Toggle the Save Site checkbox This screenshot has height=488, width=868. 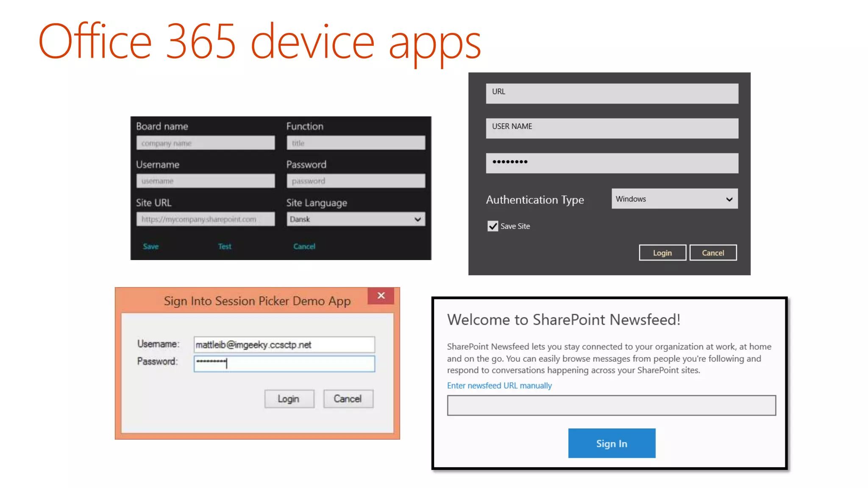(x=492, y=226)
